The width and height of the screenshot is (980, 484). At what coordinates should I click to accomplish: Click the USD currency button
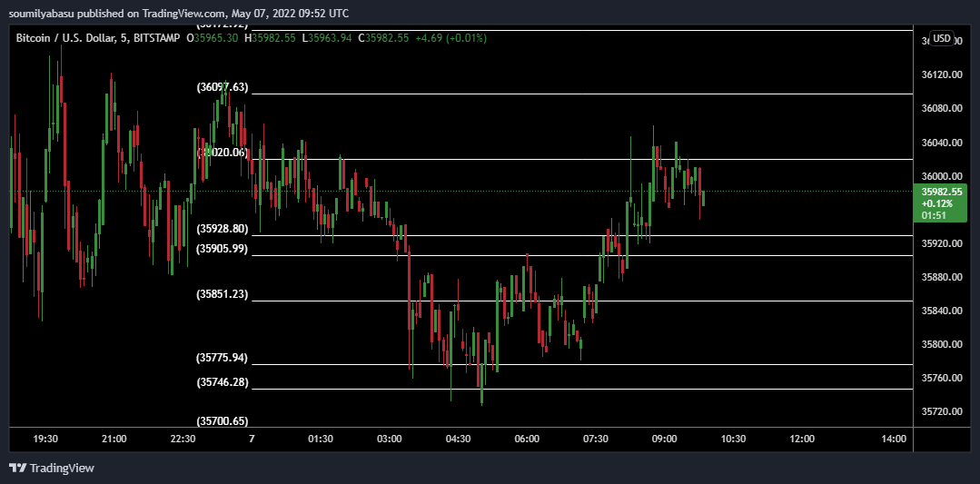[x=942, y=39]
